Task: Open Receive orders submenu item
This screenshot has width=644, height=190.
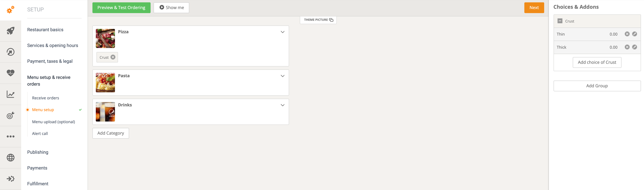Action: (46, 98)
